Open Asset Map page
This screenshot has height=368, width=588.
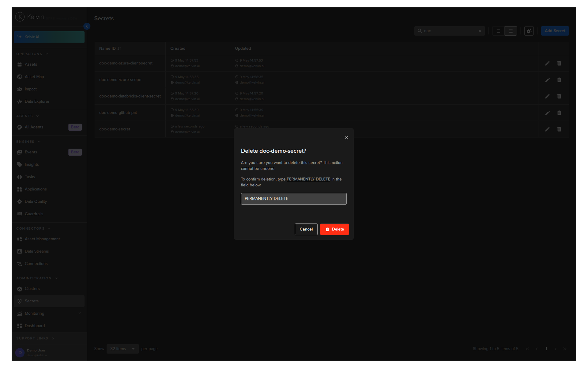coord(49,77)
